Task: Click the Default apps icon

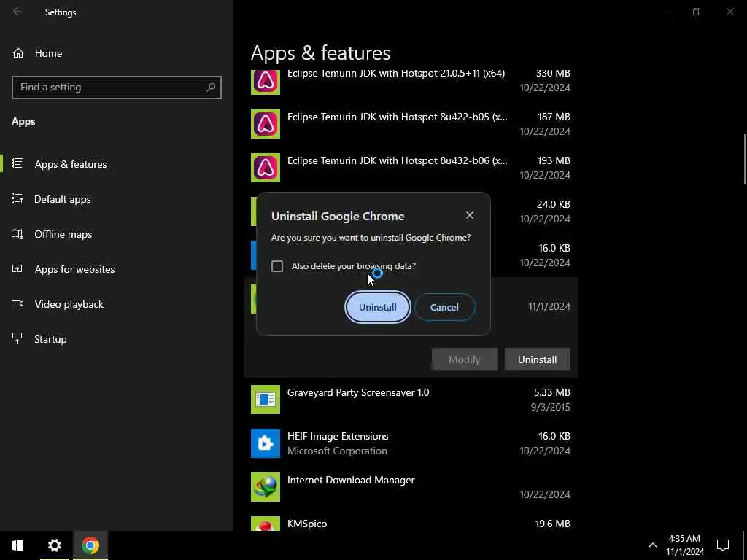Action: click(18, 198)
